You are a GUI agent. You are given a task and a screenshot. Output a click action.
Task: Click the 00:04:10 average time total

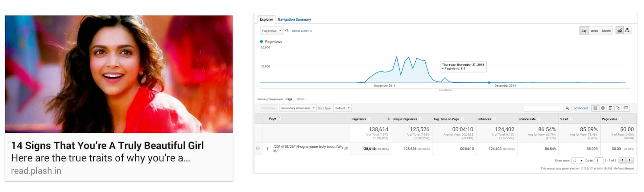tap(463, 129)
